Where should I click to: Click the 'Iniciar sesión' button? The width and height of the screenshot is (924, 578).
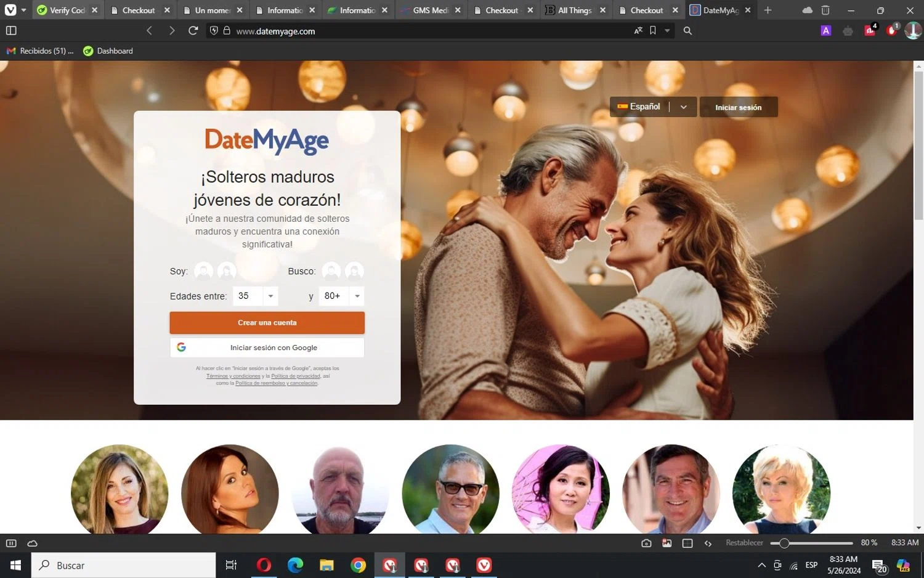coord(739,107)
